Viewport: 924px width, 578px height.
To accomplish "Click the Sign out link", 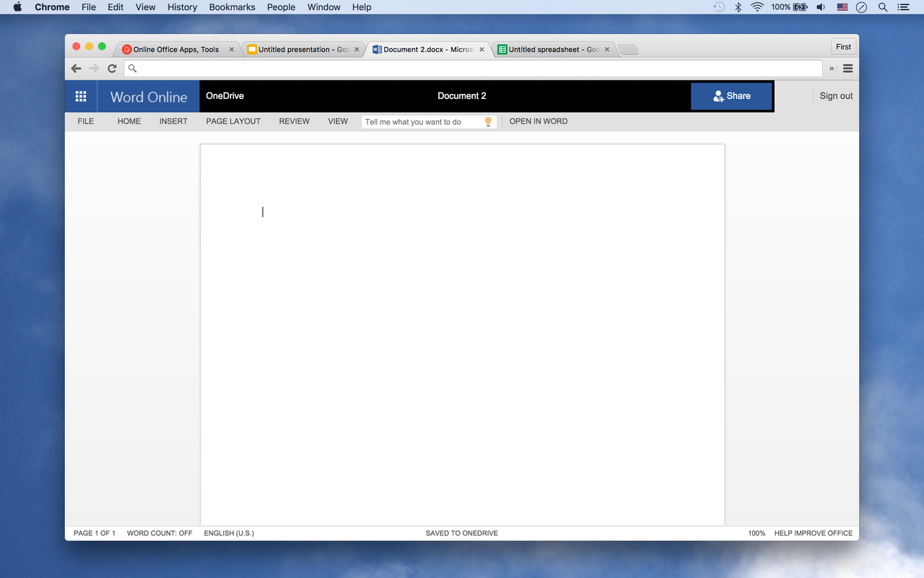I will click(835, 95).
